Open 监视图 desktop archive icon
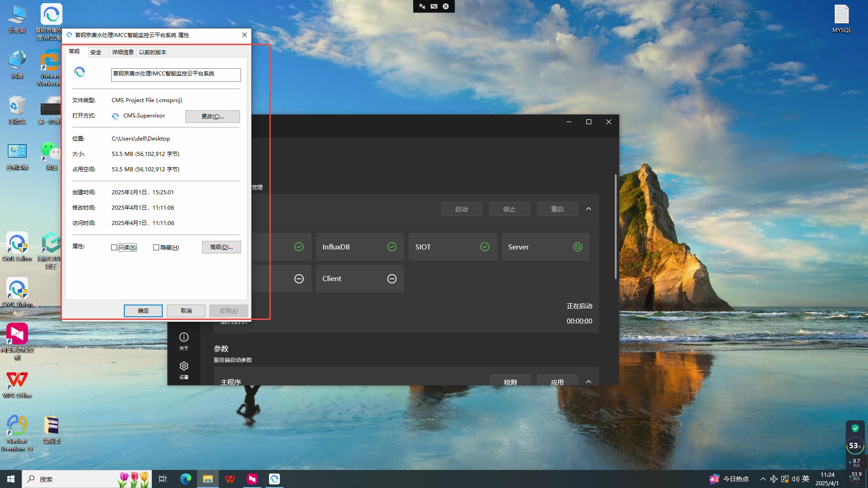Screen dimensions: 868x488 [x=51, y=430]
